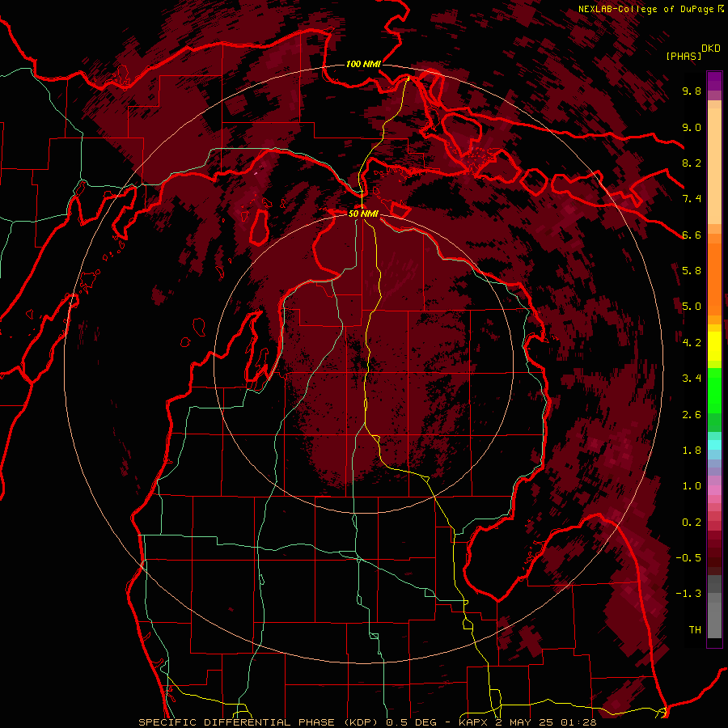Viewport: 728px width, 728px height.
Task: Click the [PHAS] unit label
Action: coord(684,56)
